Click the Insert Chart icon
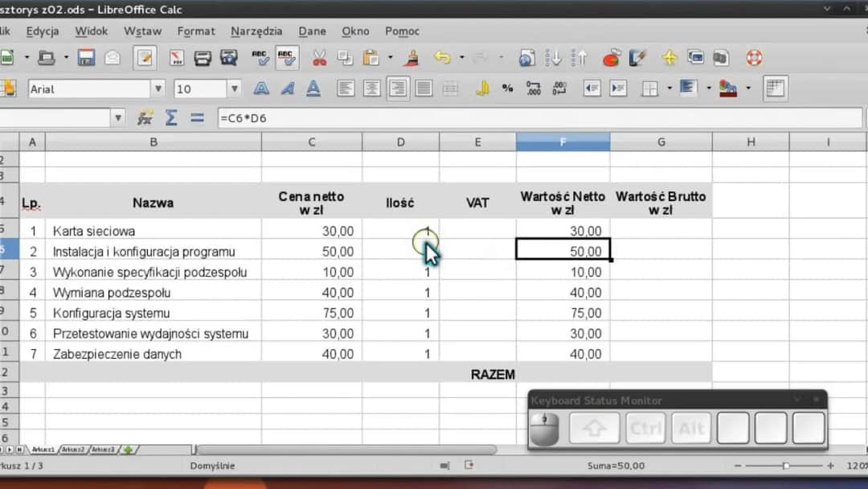 (612, 58)
